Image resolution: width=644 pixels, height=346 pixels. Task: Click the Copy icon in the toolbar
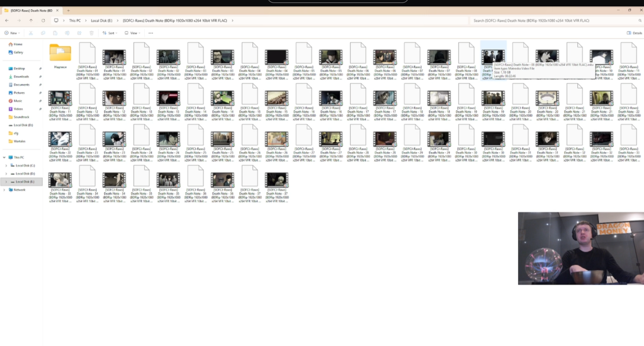(43, 33)
